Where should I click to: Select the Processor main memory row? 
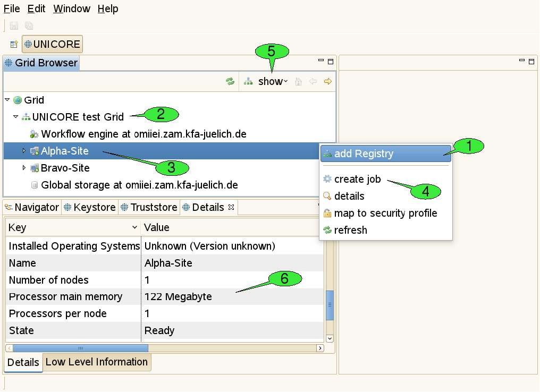point(165,297)
